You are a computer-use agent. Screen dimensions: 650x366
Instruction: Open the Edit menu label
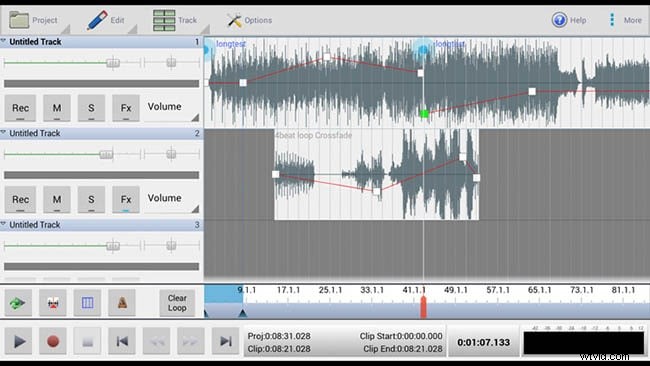pos(117,20)
